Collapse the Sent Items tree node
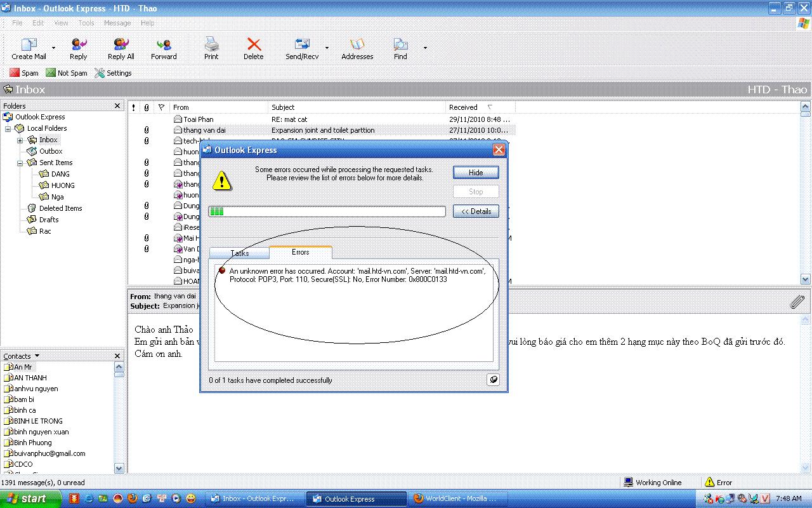The height and width of the screenshot is (508, 812). [x=20, y=163]
